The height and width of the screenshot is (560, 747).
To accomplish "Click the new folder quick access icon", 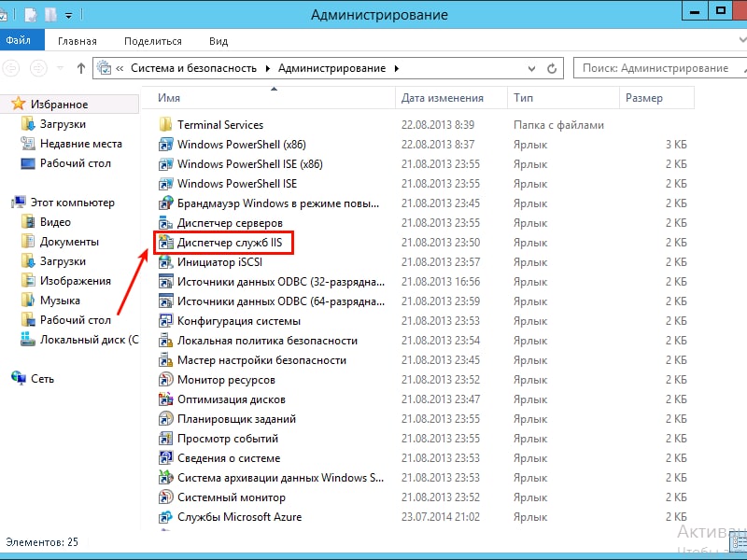I will [x=50, y=15].
